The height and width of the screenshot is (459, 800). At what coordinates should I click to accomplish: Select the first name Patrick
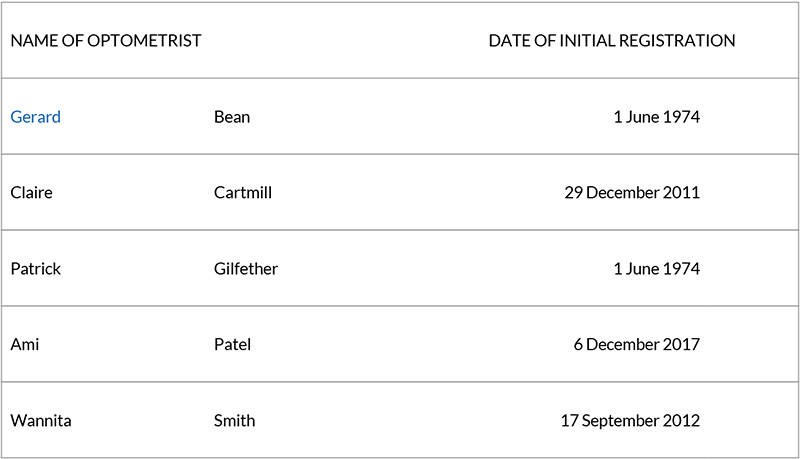(35, 269)
